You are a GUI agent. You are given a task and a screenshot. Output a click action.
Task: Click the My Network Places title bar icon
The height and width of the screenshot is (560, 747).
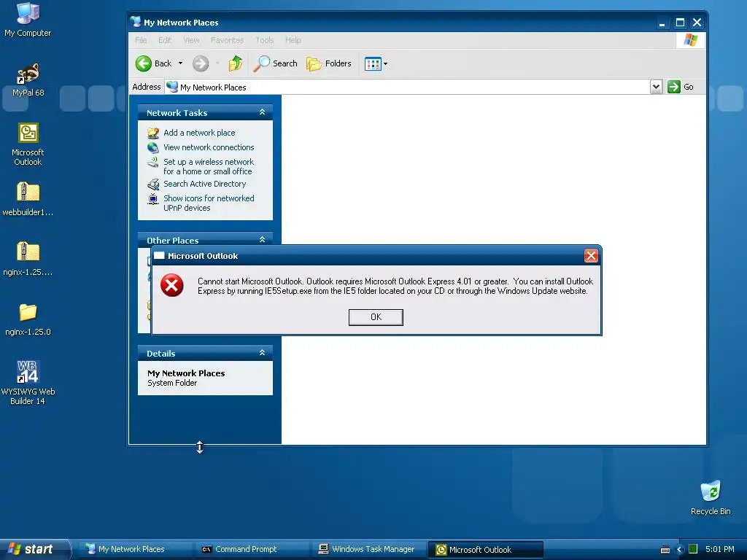(136, 22)
